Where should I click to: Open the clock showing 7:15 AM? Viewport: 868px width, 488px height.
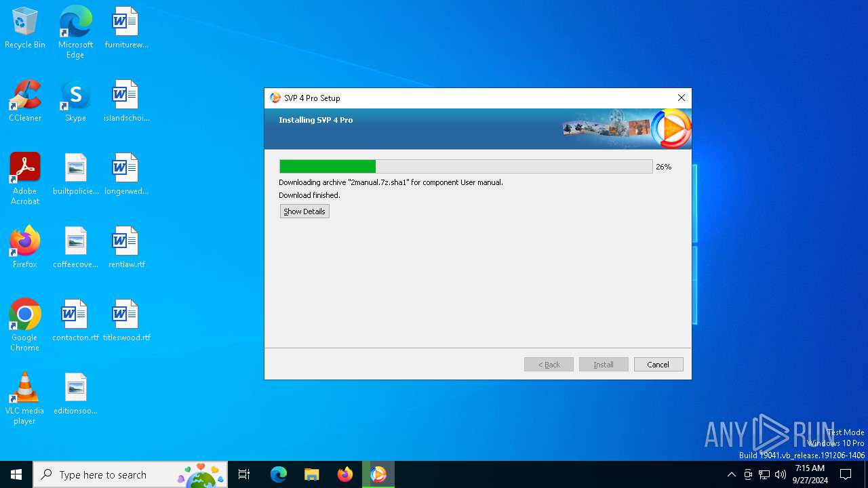tap(810, 474)
